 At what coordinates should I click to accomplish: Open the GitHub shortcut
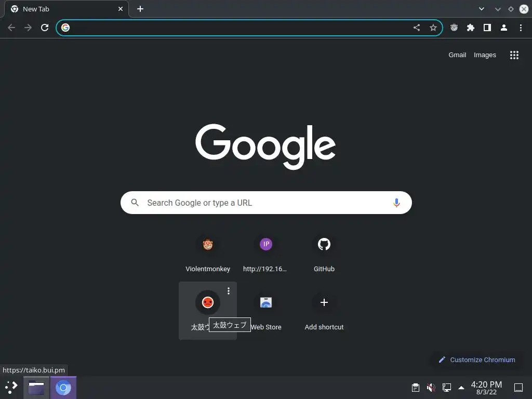coord(324,252)
